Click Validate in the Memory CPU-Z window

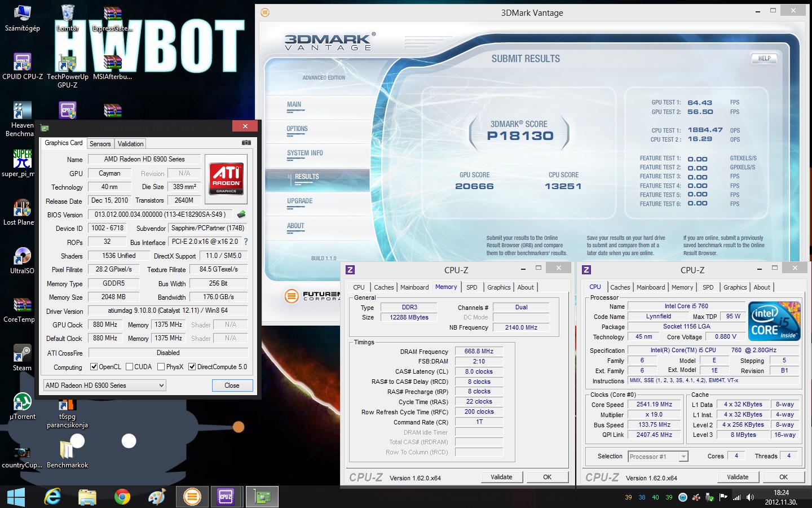(x=501, y=477)
